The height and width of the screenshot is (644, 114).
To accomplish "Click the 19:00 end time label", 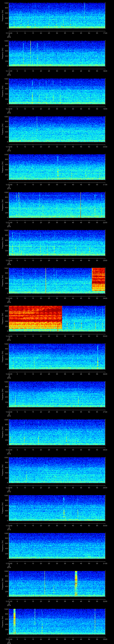I will click(105, 109).
